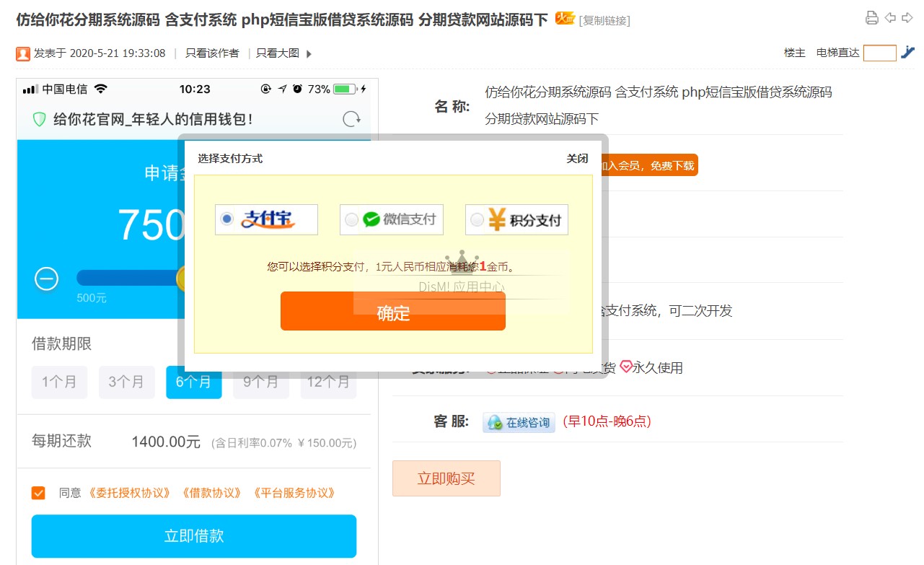The height and width of the screenshot is (565, 924).
Task: Close the payment dialog via 关闭
Action: click(x=576, y=159)
